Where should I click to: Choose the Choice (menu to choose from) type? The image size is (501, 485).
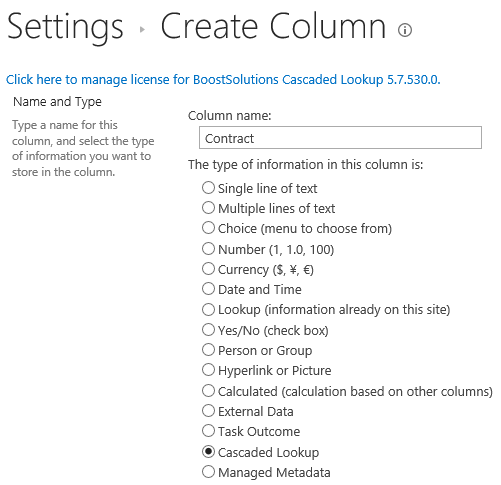(x=208, y=228)
